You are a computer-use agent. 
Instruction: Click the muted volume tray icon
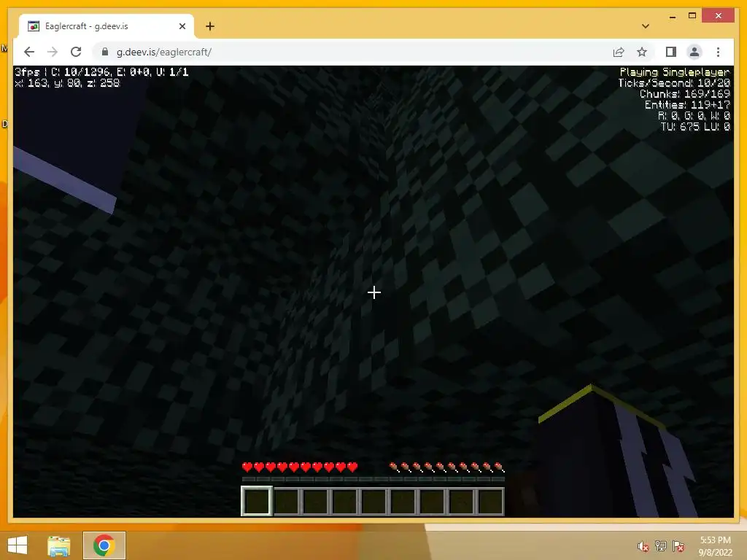click(643, 546)
